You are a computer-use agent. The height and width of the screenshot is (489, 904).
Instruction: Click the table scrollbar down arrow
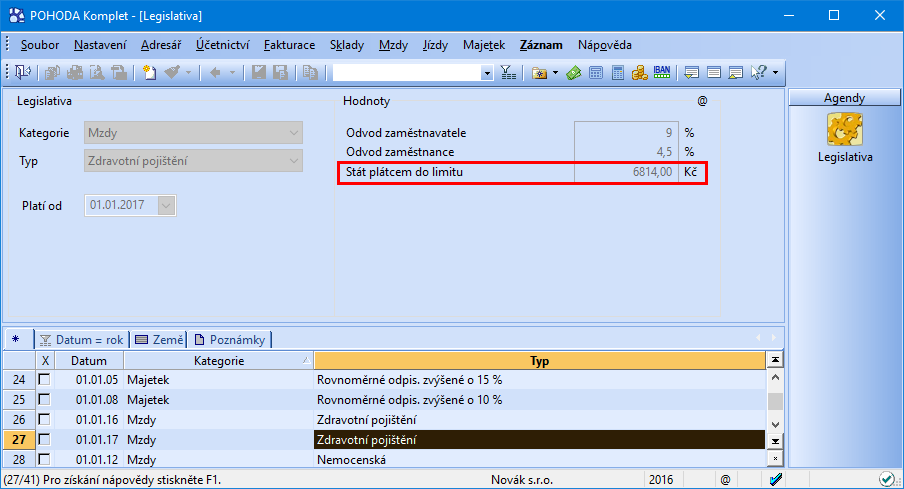point(775,424)
